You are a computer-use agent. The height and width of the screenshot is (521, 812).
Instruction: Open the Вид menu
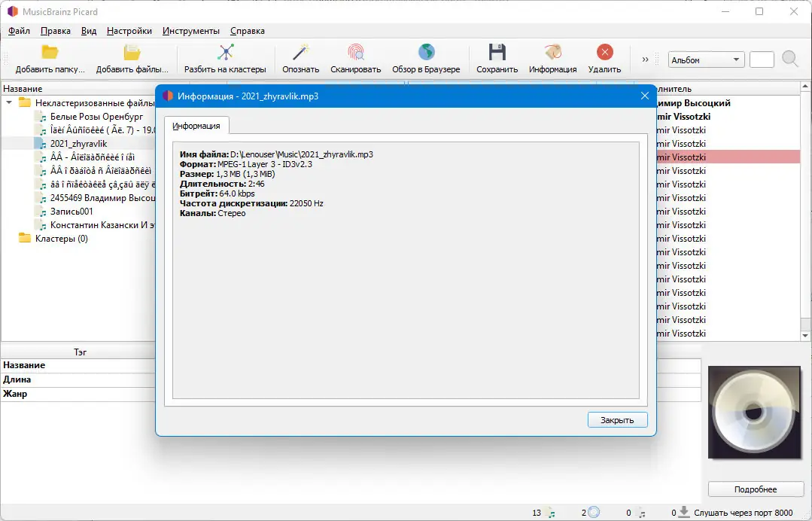pyautogui.click(x=89, y=31)
